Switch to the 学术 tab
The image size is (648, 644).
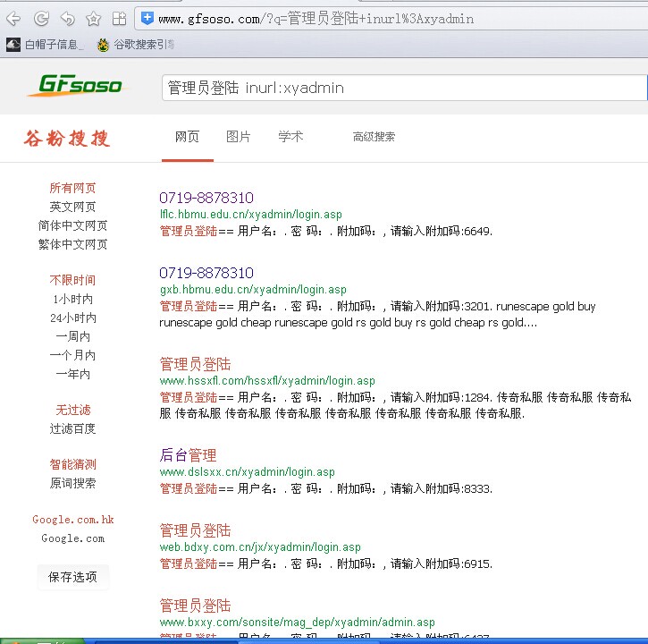pyautogui.click(x=290, y=137)
